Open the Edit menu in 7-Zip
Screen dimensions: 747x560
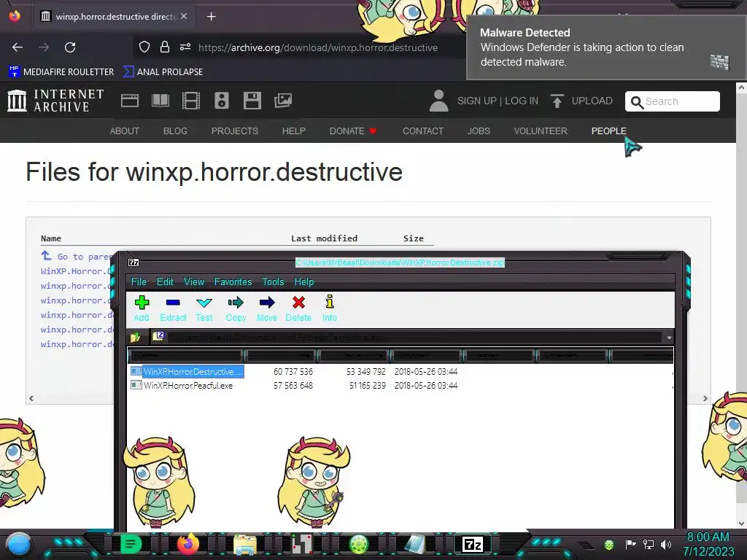[165, 282]
